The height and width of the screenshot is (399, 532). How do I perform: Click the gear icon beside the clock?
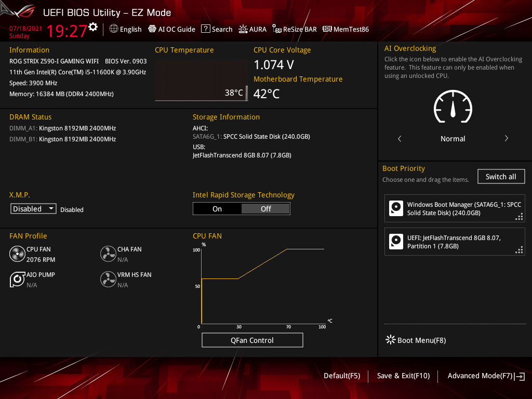pos(93,27)
